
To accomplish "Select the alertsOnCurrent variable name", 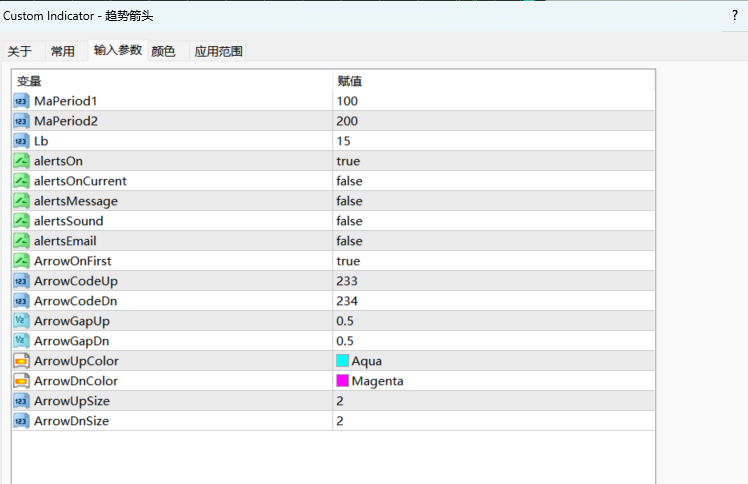I will (x=80, y=181).
